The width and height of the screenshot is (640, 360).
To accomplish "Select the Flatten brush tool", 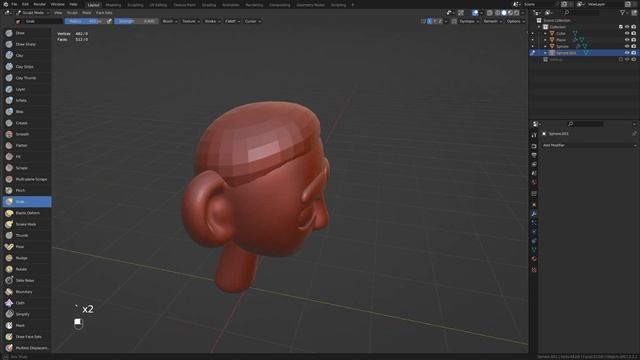I will pos(27,145).
